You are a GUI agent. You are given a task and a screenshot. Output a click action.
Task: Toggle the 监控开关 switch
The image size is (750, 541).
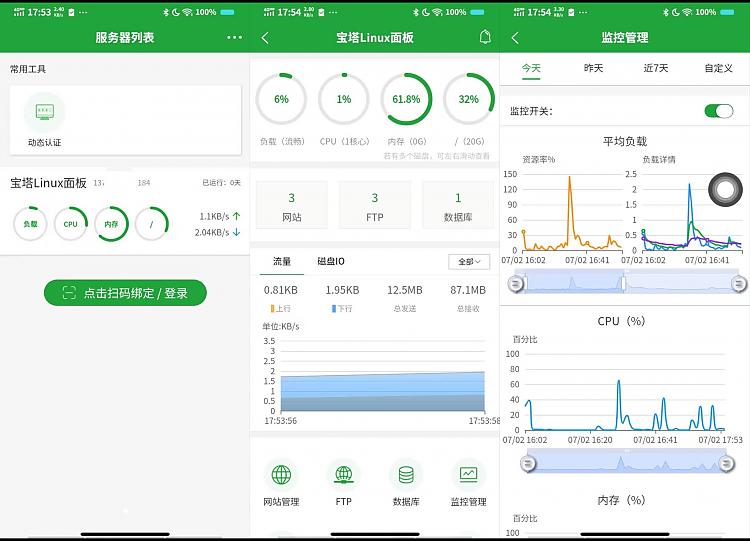718,111
